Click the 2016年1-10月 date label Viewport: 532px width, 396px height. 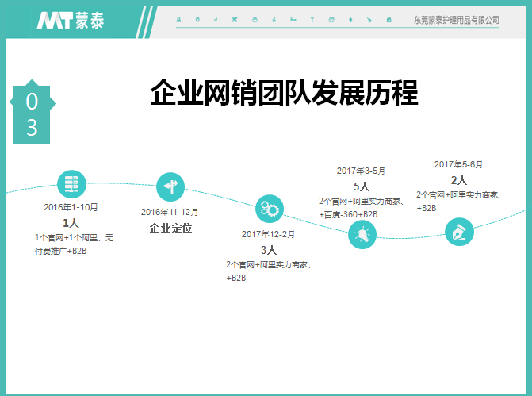click(x=71, y=207)
